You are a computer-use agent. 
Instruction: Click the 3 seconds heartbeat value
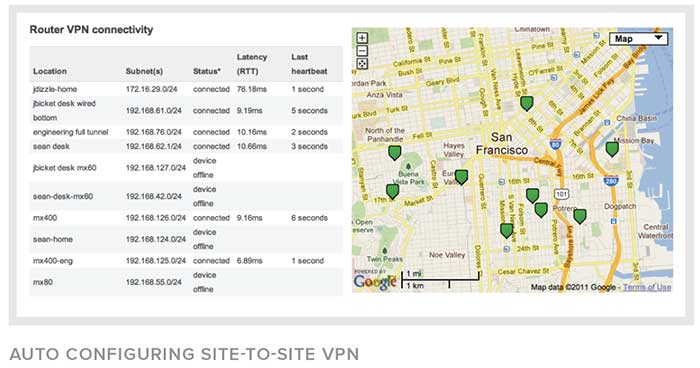point(309,146)
